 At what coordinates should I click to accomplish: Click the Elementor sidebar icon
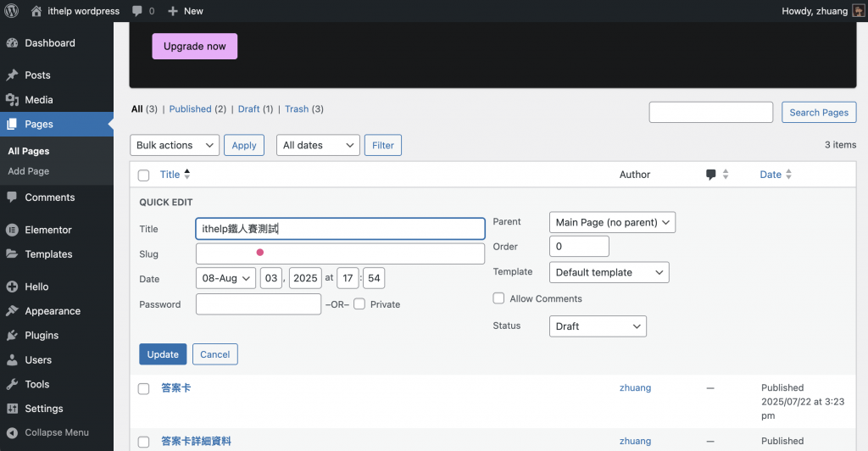coord(12,230)
